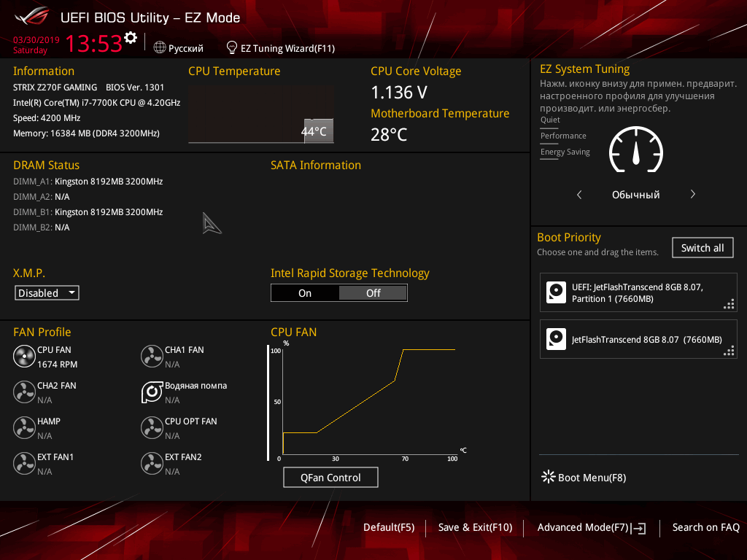The height and width of the screenshot is (560, 747).
Task: Open Search on FAQ
Action: pyautogui.click(x=706, y=527)
